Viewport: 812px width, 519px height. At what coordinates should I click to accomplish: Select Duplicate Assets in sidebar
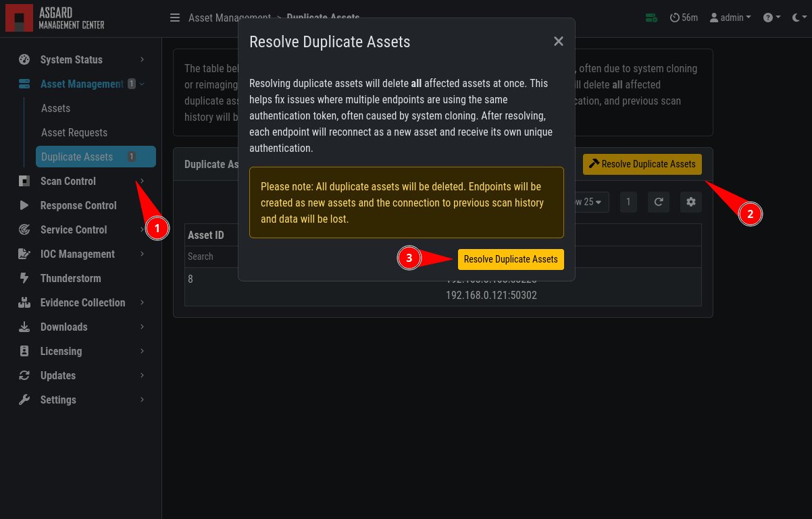pos(96,157)
